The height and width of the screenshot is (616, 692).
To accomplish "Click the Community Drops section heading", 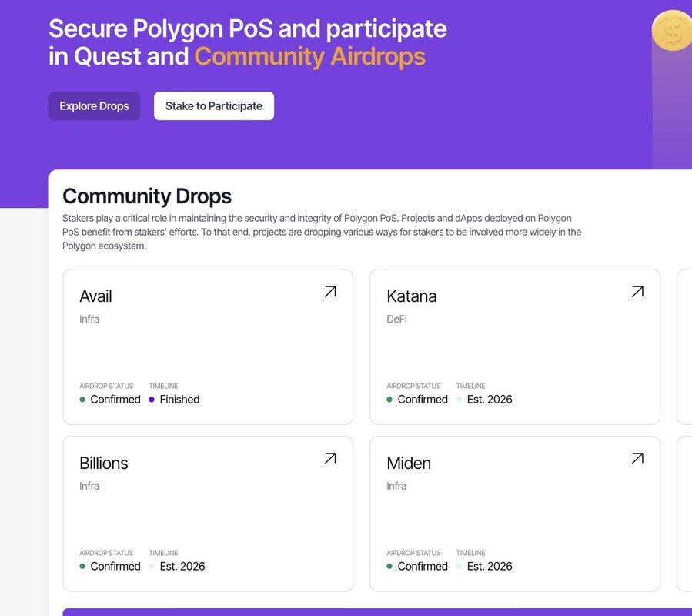I will (x=147, y=196).
